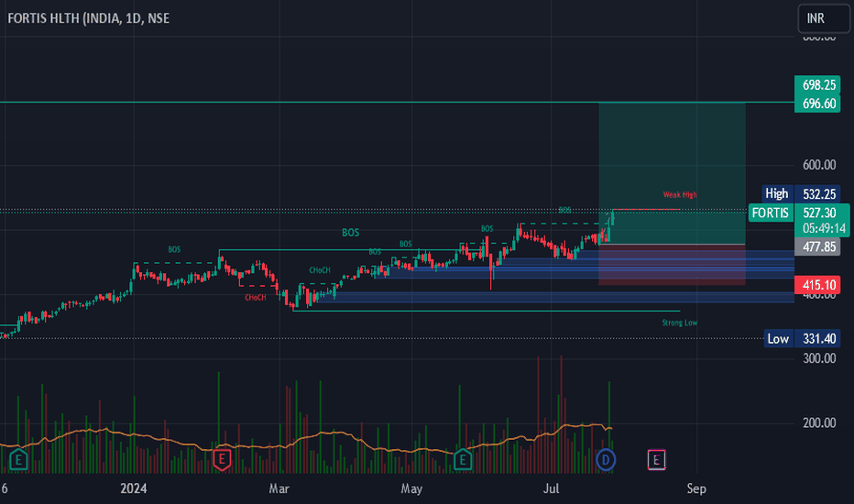The image size is (854, 504).
Task: Open the green earnings E marker before 2024
Action: click(x=18, y=460)
